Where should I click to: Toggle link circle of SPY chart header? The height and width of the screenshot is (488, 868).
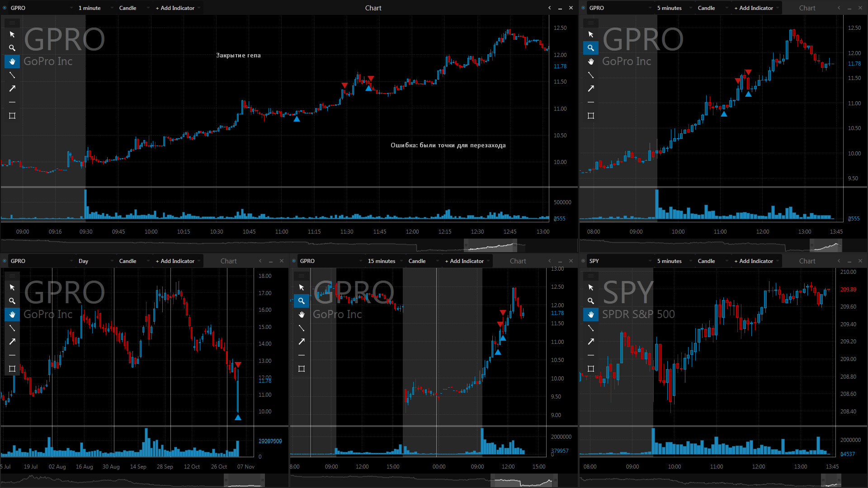pos(583,261)
